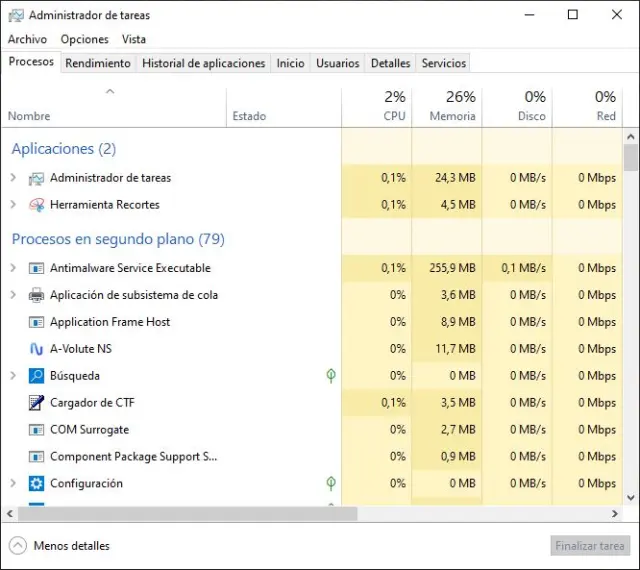Collapse view with Menos detalles arrow

(17, 546)
